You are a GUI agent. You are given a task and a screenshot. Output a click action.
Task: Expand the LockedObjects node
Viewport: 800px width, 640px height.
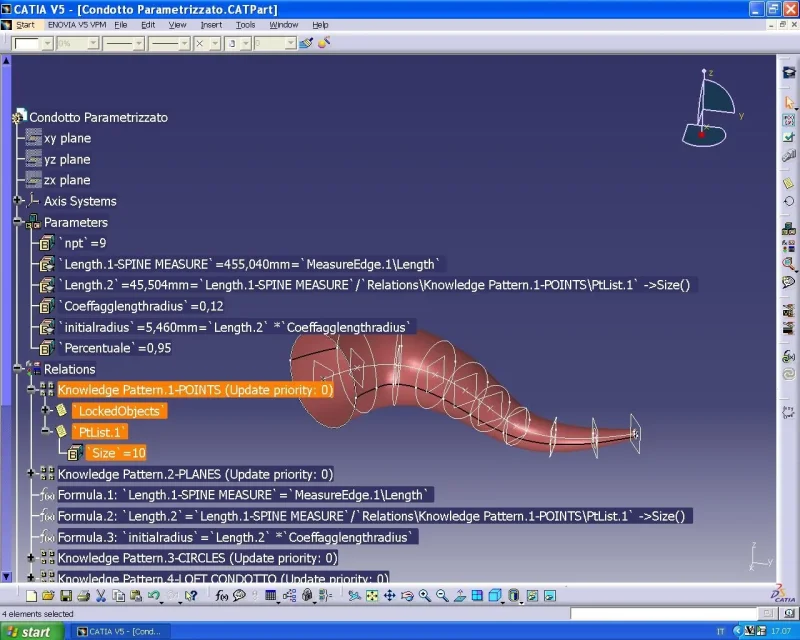[45, 410]
